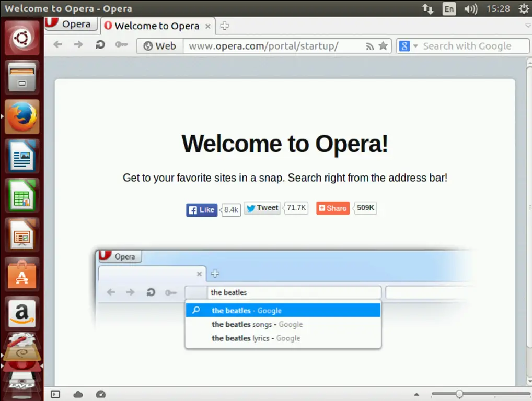Open the Opera menu button

point(71,25)
